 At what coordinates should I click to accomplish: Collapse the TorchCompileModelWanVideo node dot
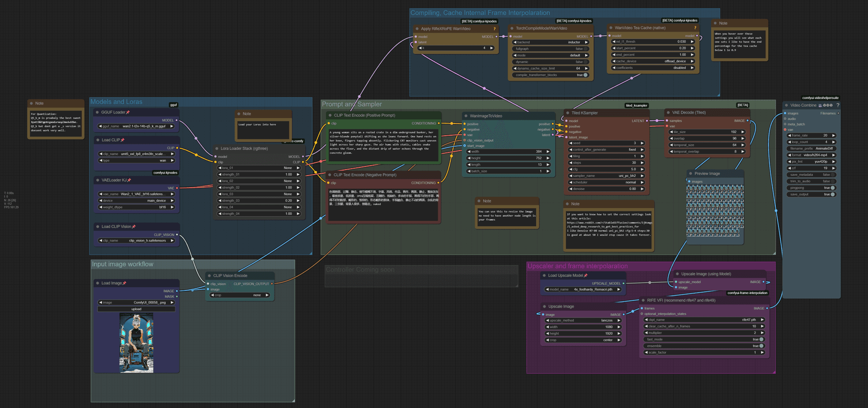tap(512, 28)
